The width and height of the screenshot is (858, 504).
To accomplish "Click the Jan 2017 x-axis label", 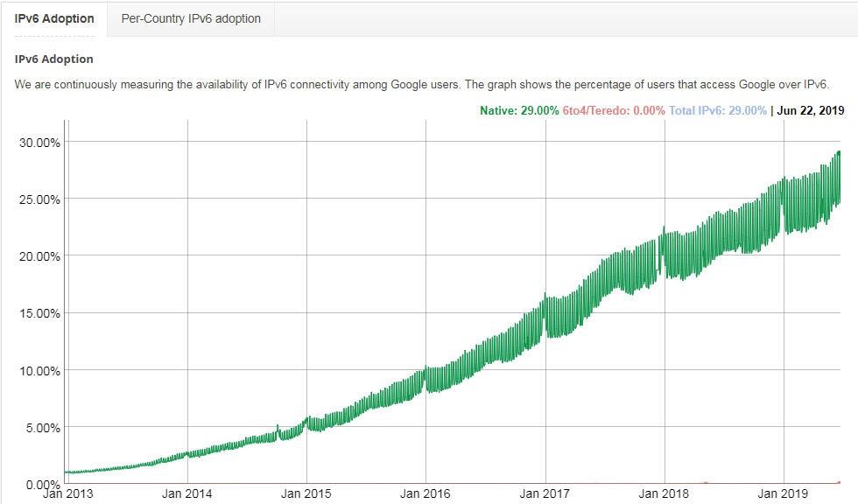I will pos(545,494).
